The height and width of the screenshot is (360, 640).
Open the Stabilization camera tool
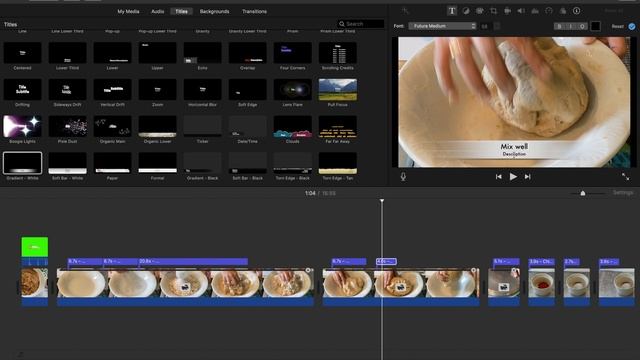click(507, 11)
